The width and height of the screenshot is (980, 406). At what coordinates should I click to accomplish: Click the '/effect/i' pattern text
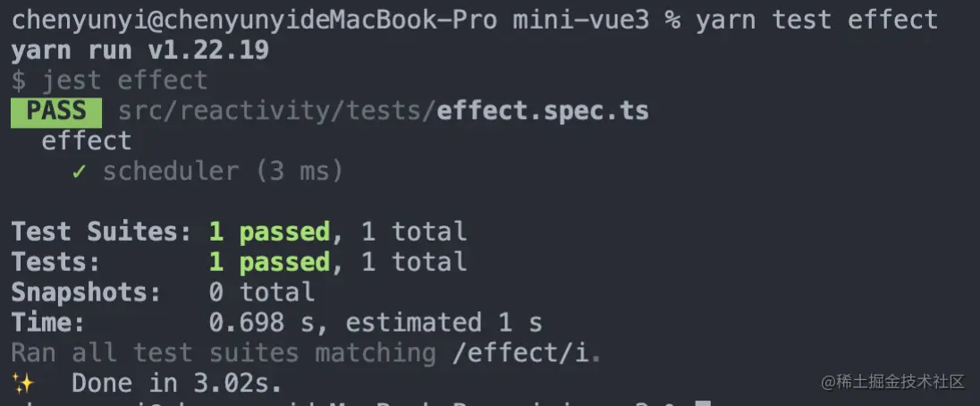[520, 353]
